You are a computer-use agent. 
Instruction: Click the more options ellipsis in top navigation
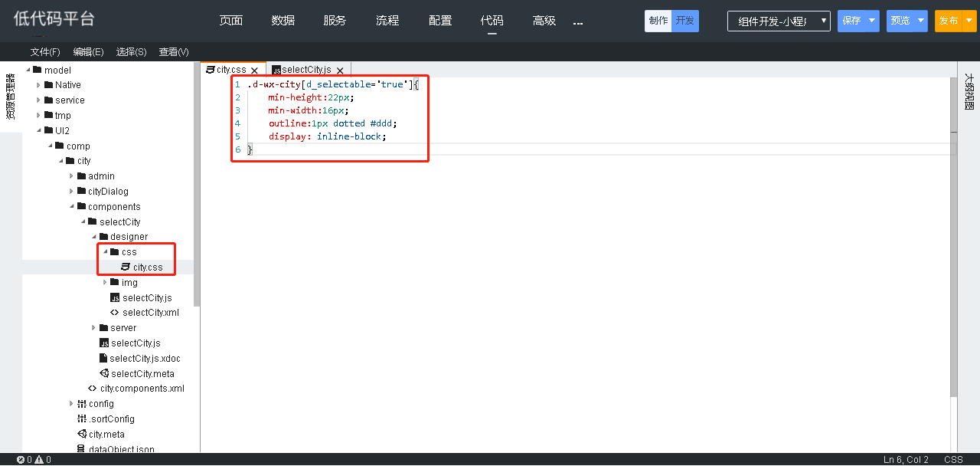(578, 22)
